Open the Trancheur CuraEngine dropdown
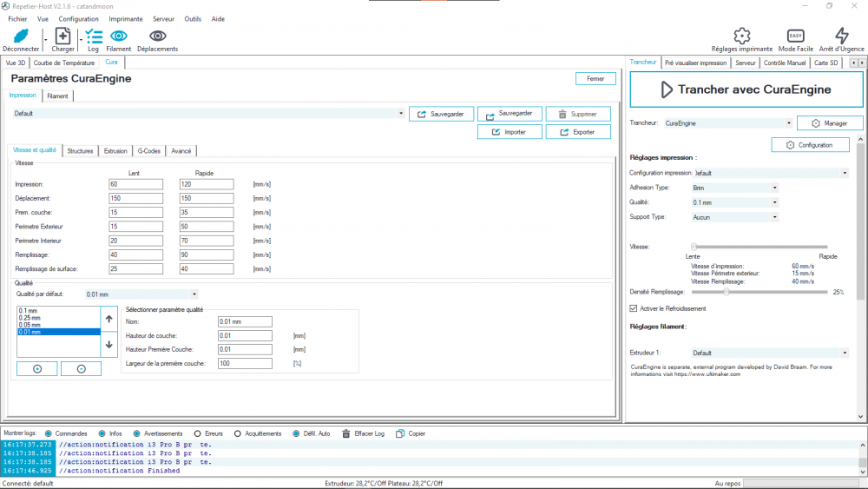The image size is (868, 489). pos(789,123)
